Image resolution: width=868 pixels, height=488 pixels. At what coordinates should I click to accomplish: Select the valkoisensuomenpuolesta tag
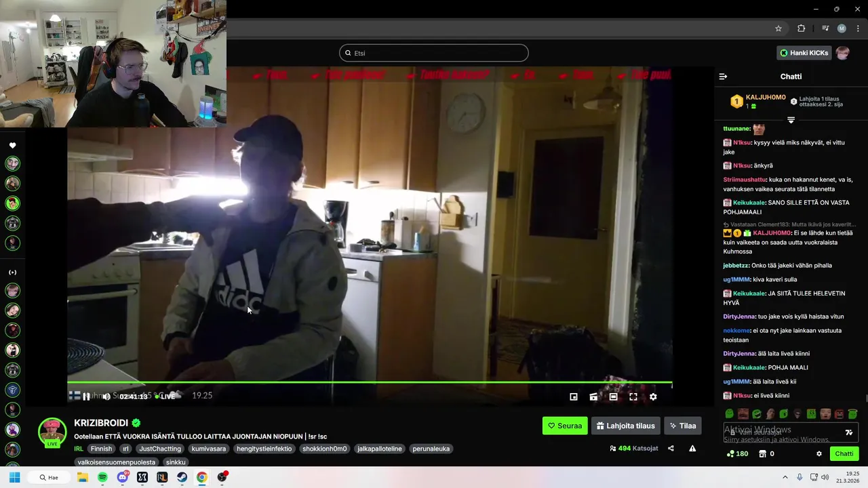coord(117,462)
